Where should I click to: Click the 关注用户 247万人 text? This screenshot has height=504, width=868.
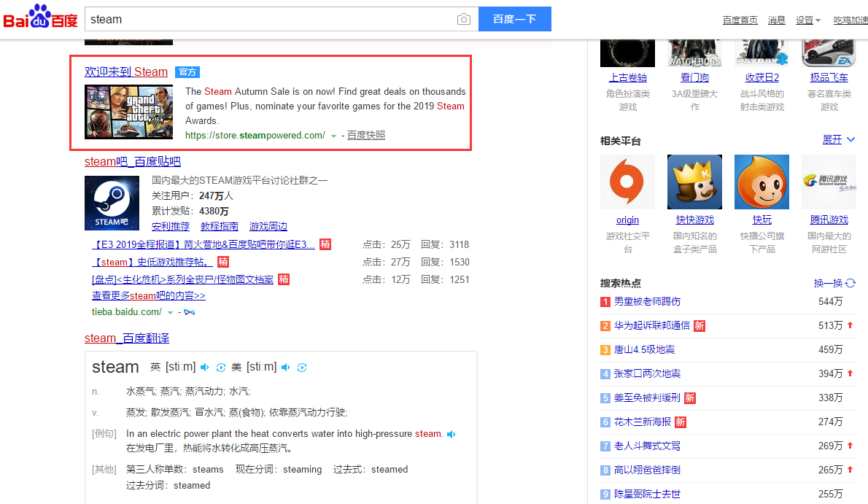pyautogui.click(x=193, y=195)
